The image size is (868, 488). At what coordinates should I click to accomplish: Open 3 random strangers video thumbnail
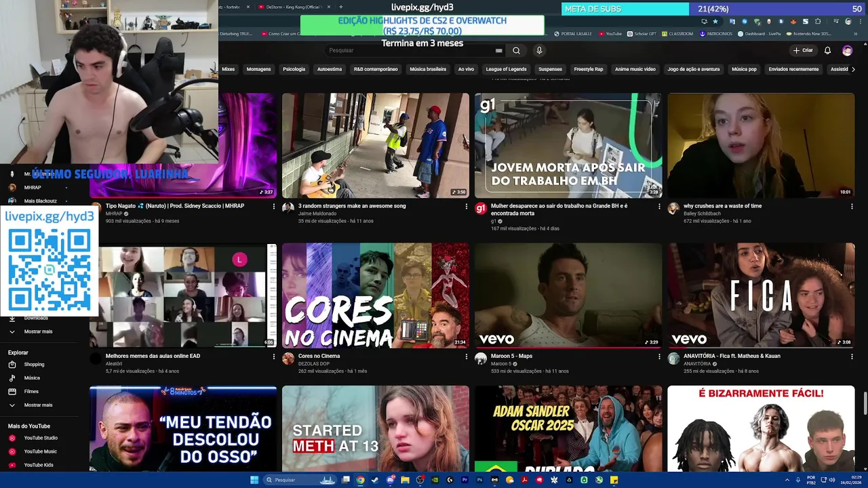[375, 145]
